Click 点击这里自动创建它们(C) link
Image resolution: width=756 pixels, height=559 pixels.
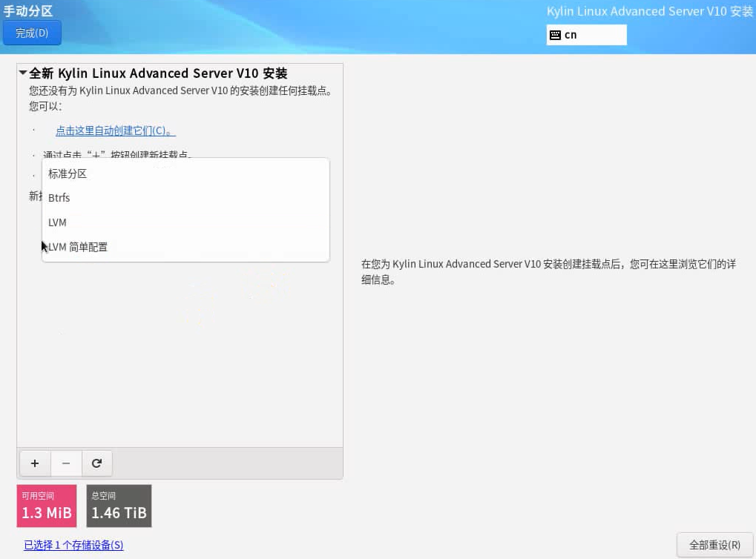115,130
